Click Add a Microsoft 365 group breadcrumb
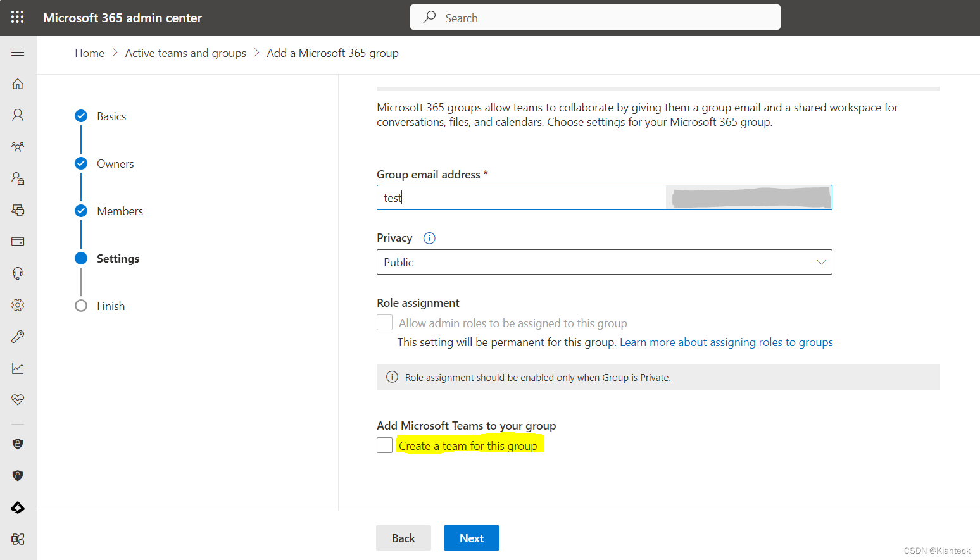 point(333,53)
